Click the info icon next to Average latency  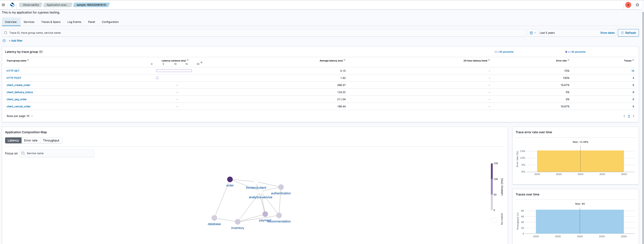tap(345, 60)
